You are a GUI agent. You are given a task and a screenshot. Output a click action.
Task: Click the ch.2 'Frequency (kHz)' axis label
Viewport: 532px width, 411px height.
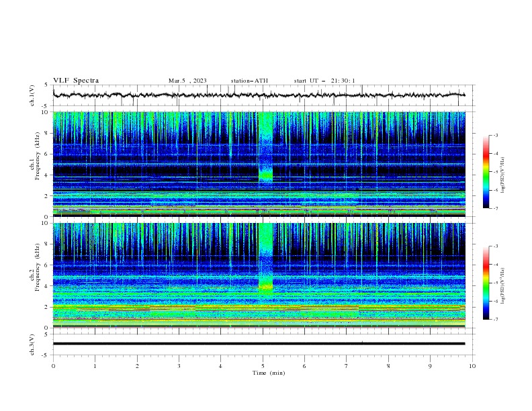pyautogui.click(x=38, y=267)
